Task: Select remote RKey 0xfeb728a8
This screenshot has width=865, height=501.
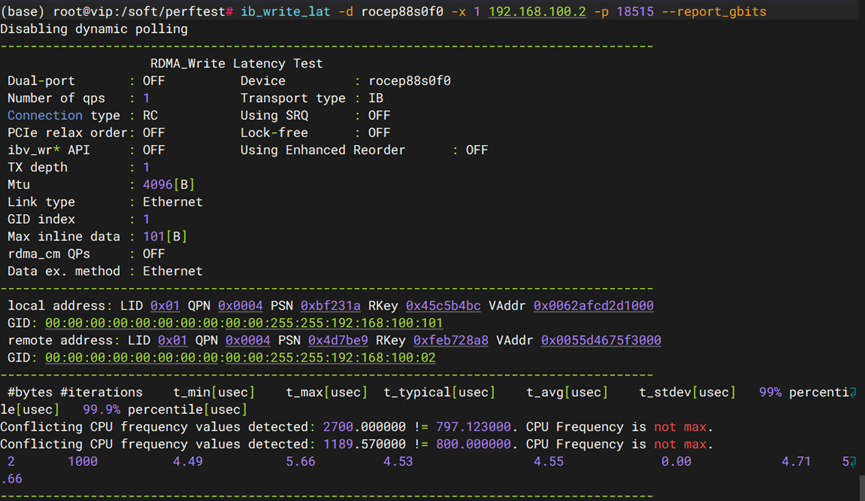Action: point(451,340)
